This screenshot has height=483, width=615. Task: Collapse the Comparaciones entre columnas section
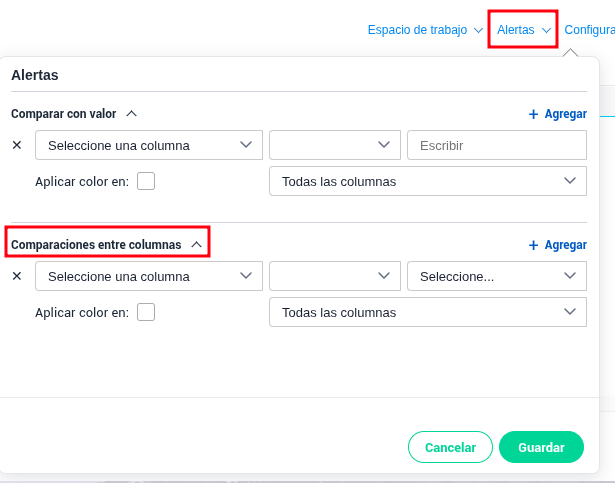197,245
